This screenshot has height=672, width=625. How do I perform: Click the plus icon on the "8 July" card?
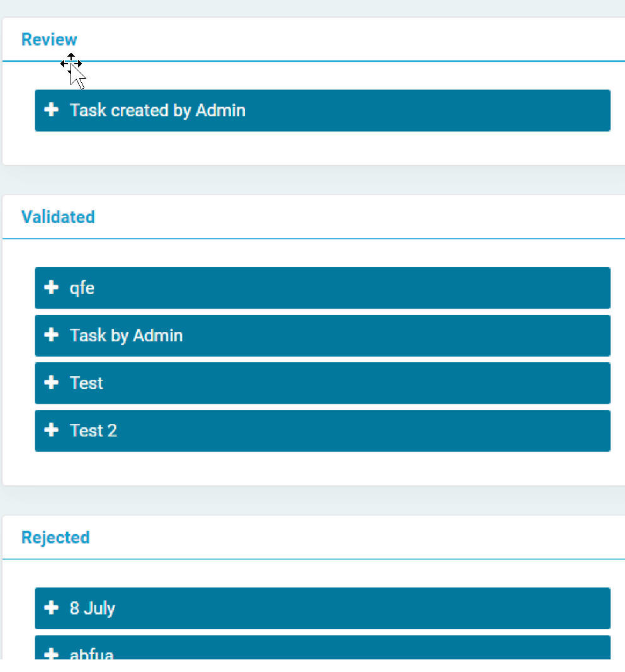[x=52, y=608]
